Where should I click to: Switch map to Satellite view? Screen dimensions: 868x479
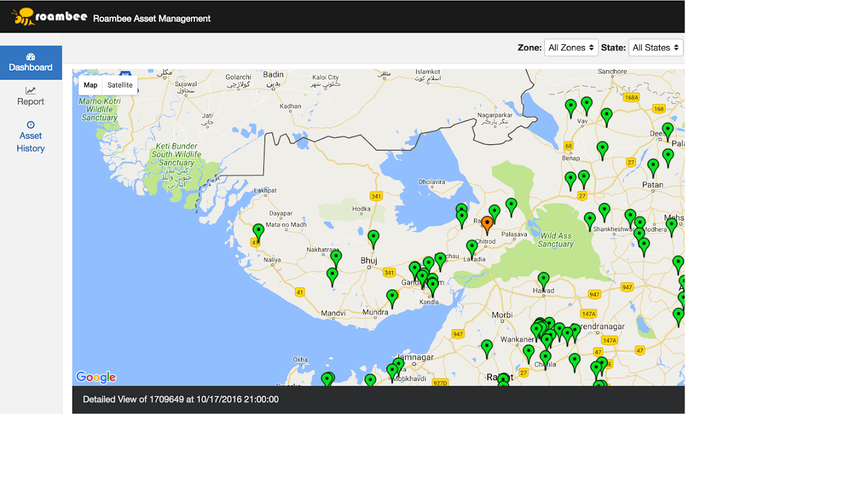pos(120,85)
